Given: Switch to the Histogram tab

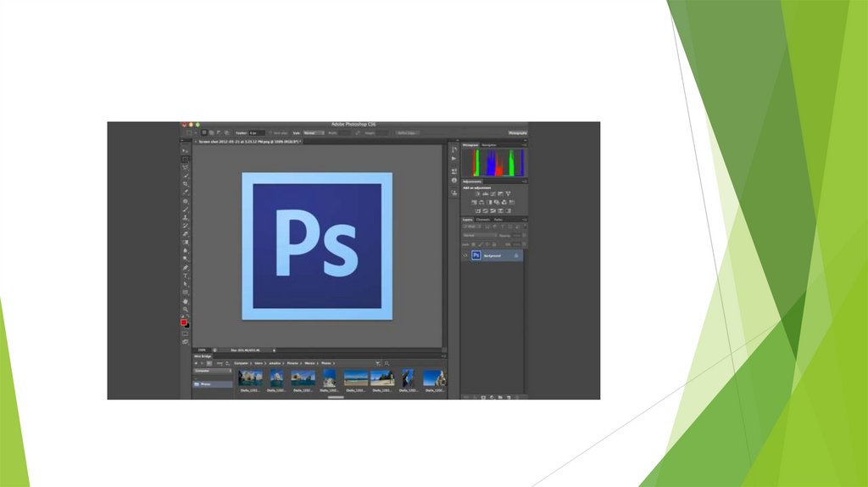Looking at the screenshot, I should click(x=470, y=145).
